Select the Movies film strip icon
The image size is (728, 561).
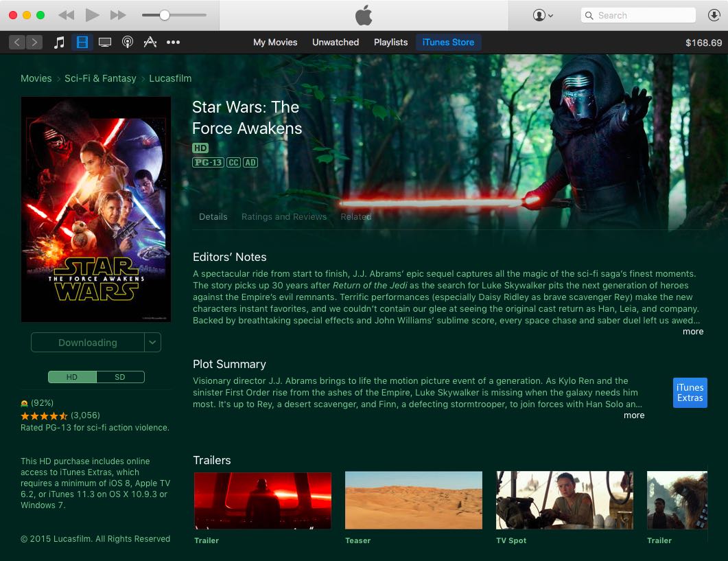(x=82, y=43)
